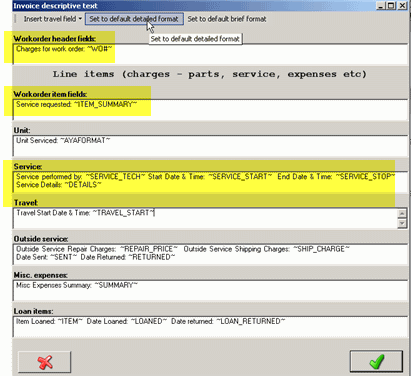411x376 pixels.
Task: Click the ~SERVICE_TECH~ token text
Action: (115, 176)
